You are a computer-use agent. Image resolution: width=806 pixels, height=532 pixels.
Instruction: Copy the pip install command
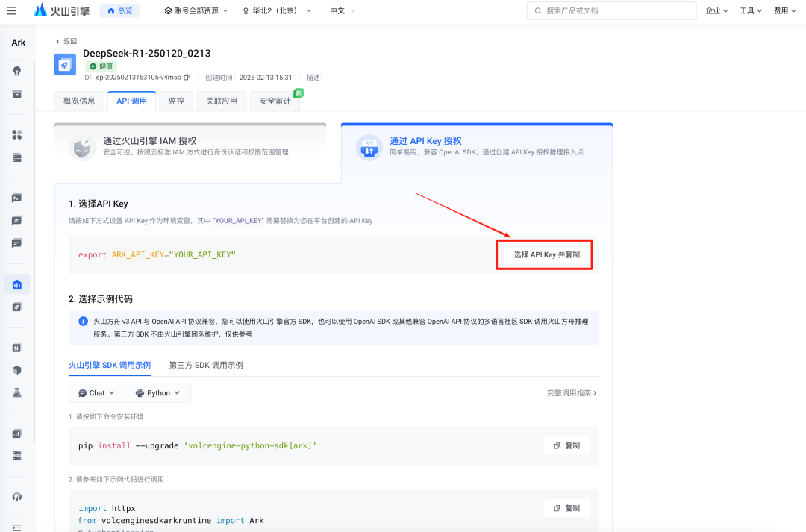(566, 445)
